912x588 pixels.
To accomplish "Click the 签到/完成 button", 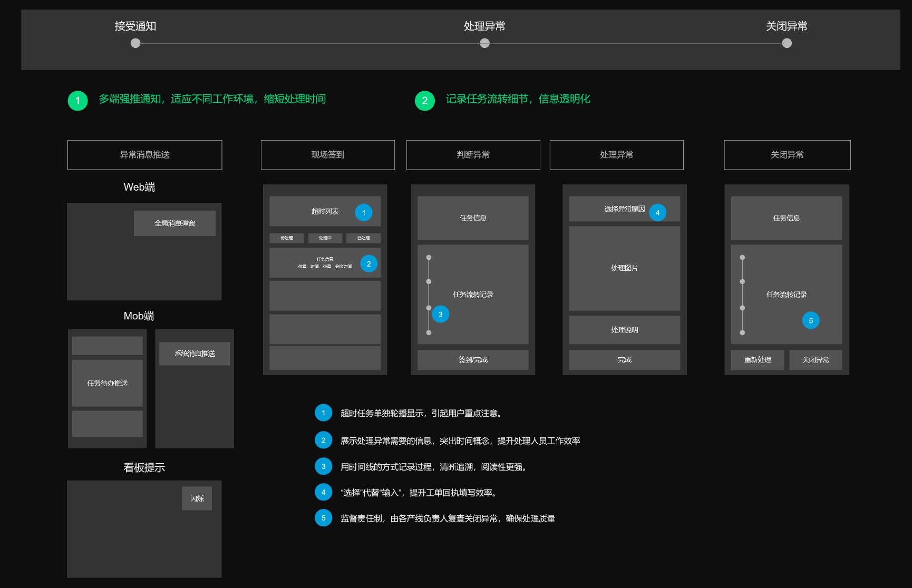I will (x=473, y=360).
